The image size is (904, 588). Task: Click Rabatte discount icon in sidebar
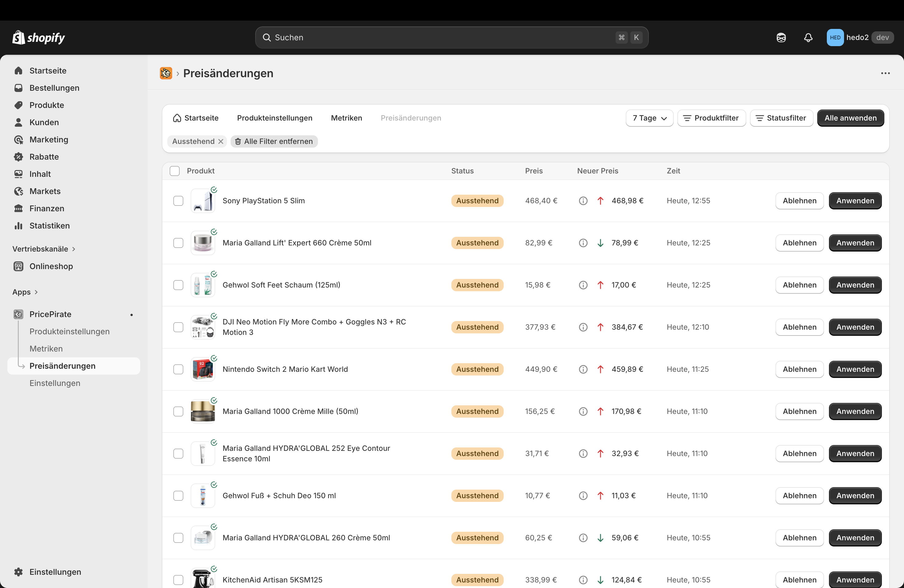point(18,157)
